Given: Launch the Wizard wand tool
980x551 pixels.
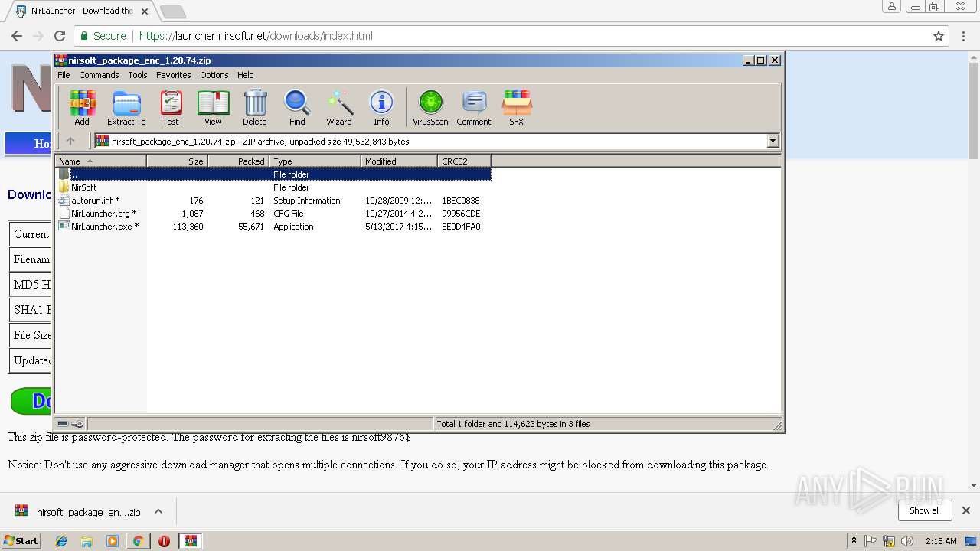Looking at the screenshot, I should (x=339, y=107).
